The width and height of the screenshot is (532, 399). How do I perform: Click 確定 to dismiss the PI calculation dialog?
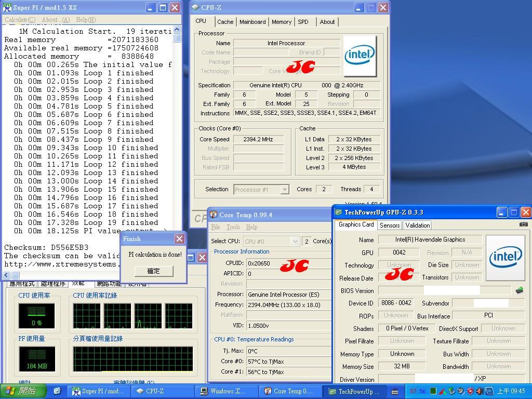[x=155, y=271]
